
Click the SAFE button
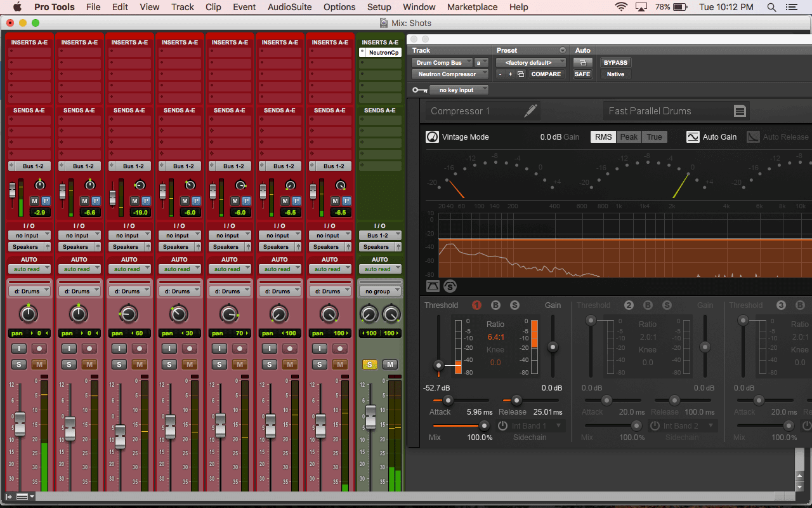click(582, 74)
